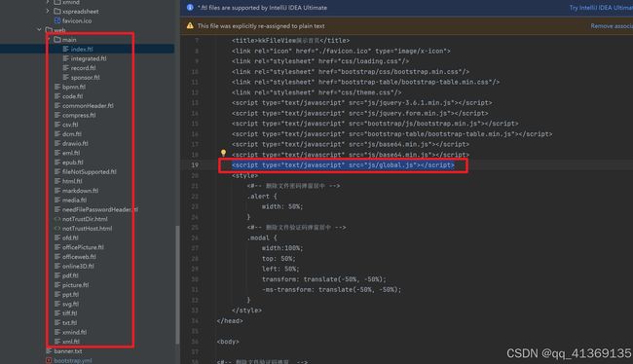Open ppt.ftl file
The image size is (633, 364).
pyautogui.click(x=71, y=294)
